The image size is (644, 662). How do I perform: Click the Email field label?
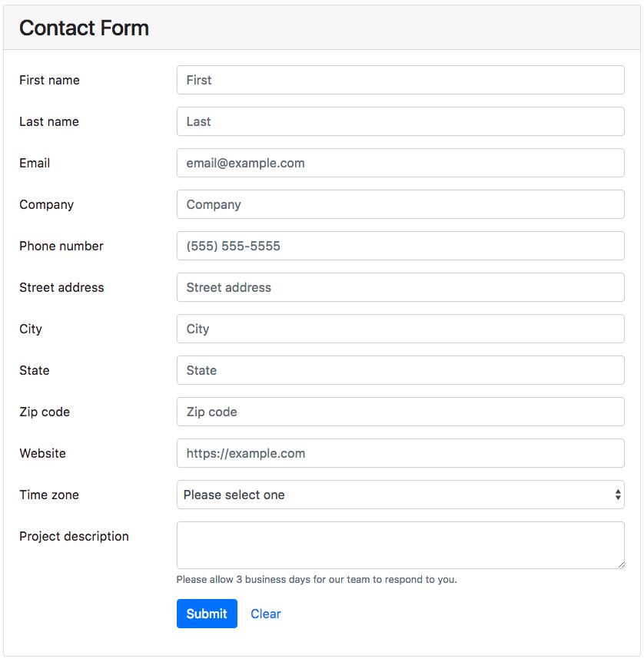tap(35, 163)
